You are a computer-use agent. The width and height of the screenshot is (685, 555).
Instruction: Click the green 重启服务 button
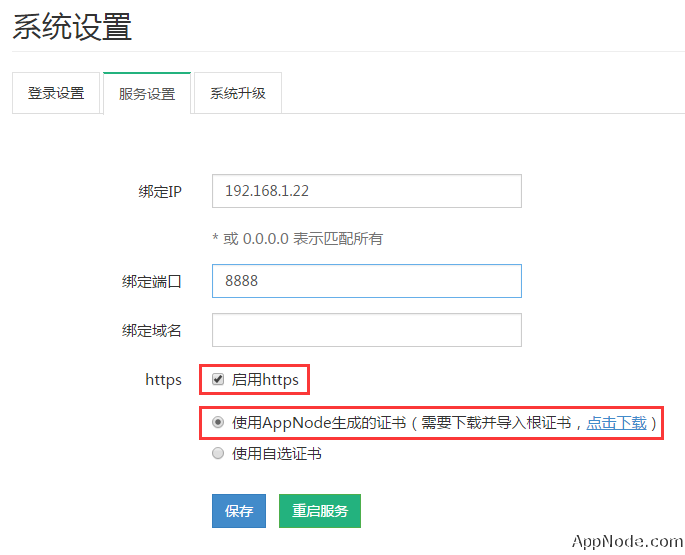coord(320,511)
